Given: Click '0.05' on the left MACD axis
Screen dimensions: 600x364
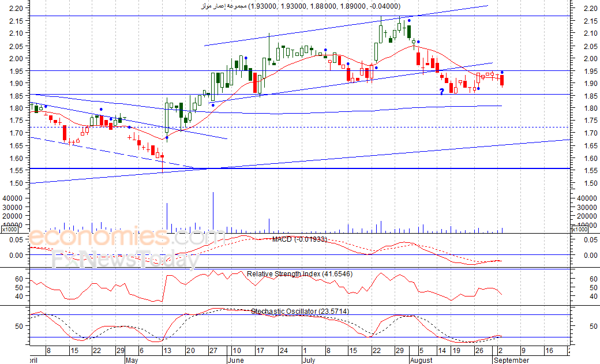Looking at the screenshot, I should (16, 239).
